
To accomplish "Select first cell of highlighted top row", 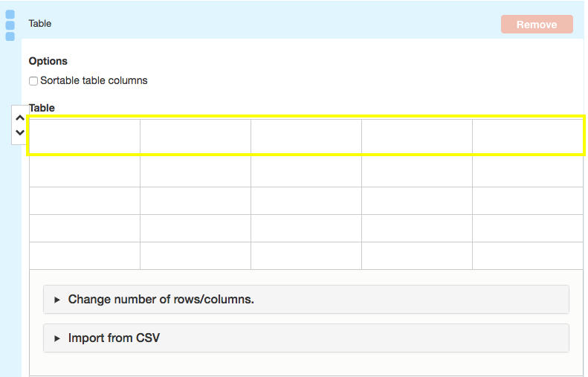I will click(85, 136).
